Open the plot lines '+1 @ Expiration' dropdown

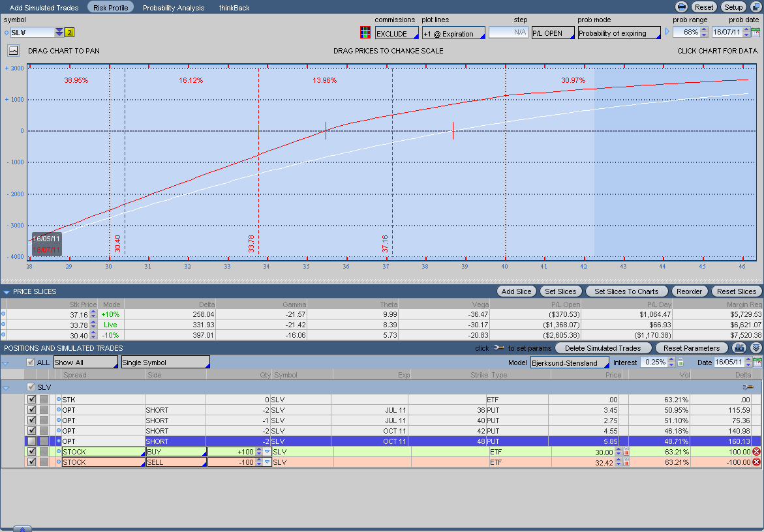pyautogui.click(x=453, y=33)
